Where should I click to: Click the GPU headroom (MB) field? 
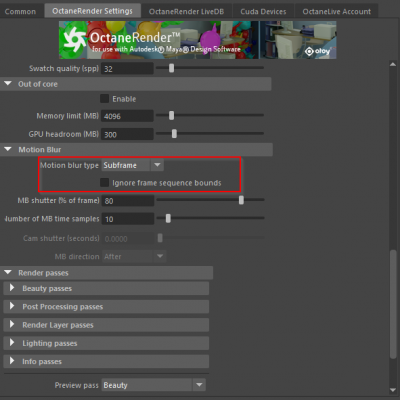click(x=127, y=134)
